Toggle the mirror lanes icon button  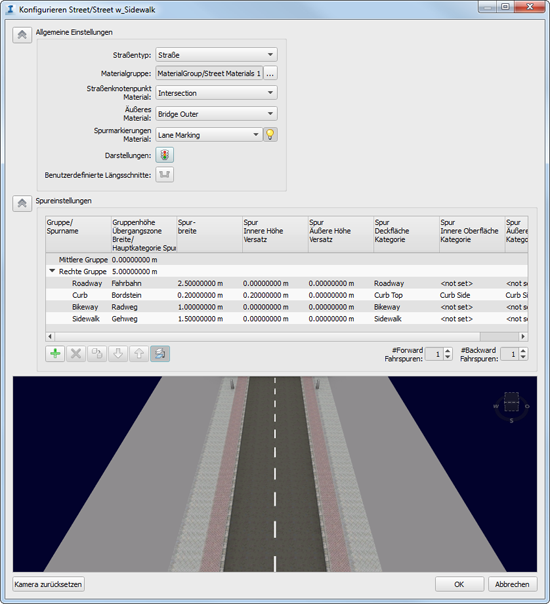coord(160,354)
